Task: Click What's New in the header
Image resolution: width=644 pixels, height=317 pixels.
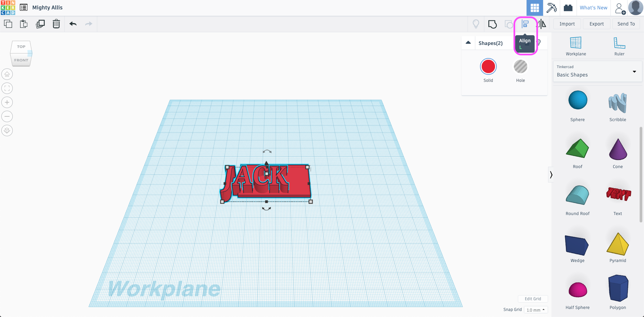Action: (x=593, y=7)
